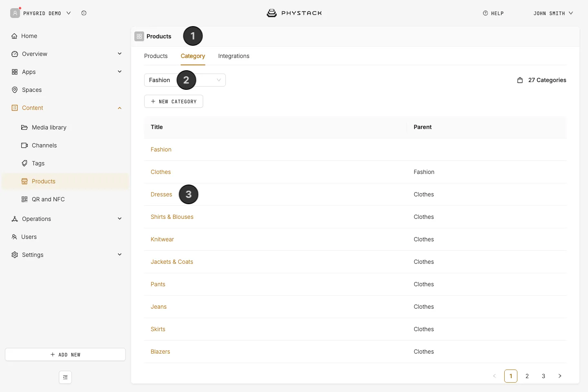Open the JOHN SMITH user menu
588x392 pixels.
coord(553,13)
